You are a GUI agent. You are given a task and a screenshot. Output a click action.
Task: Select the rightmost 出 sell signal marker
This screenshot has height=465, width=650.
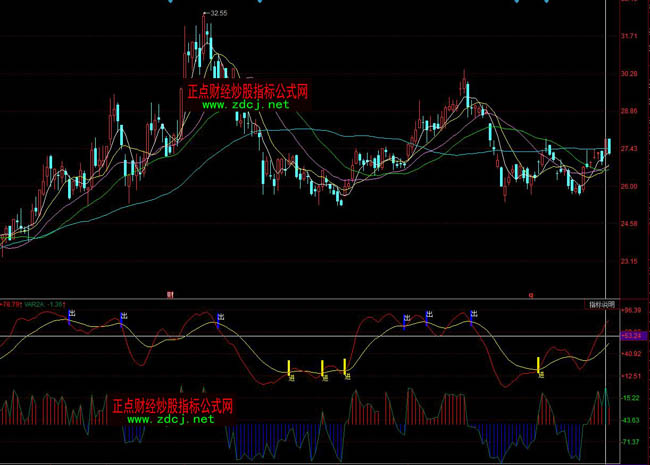[472, 315]
